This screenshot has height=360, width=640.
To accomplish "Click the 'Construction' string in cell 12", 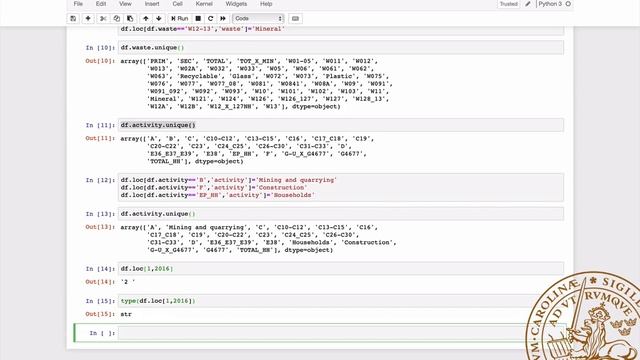I will pos(282,187).
